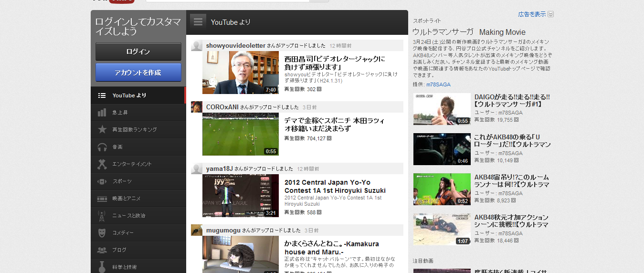Screen dimensions: 644x273
Task: Open AKB48宙吊り video title
Action: [x=512, y=180]
